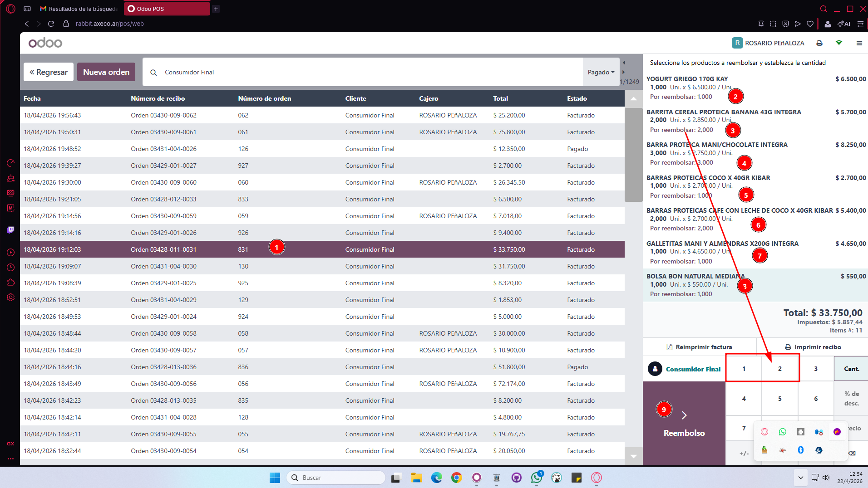Select the Odoo POS browser tab

[167, 9]
